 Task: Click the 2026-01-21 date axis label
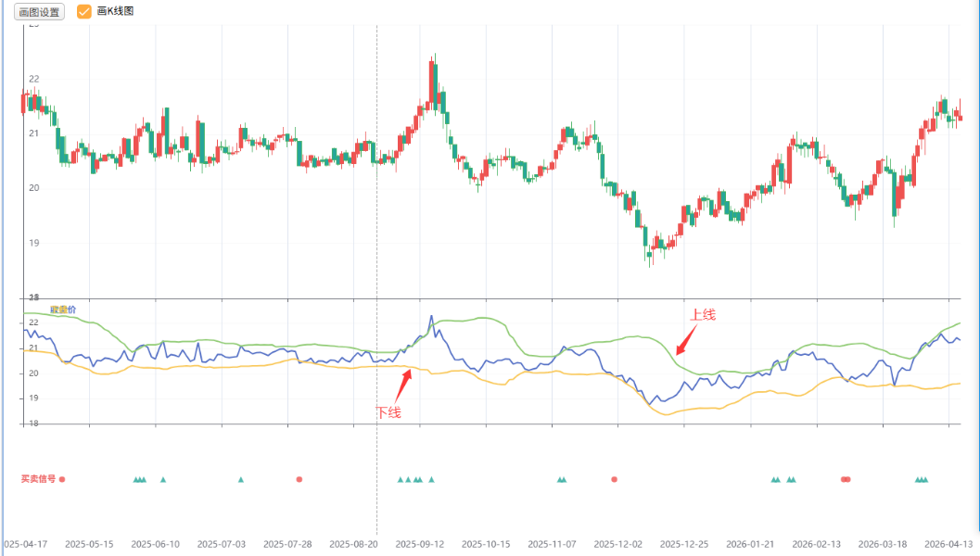750,544
